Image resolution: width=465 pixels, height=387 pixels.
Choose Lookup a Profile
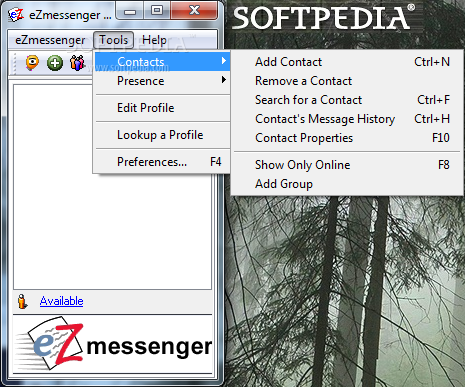tap(162, 135)
